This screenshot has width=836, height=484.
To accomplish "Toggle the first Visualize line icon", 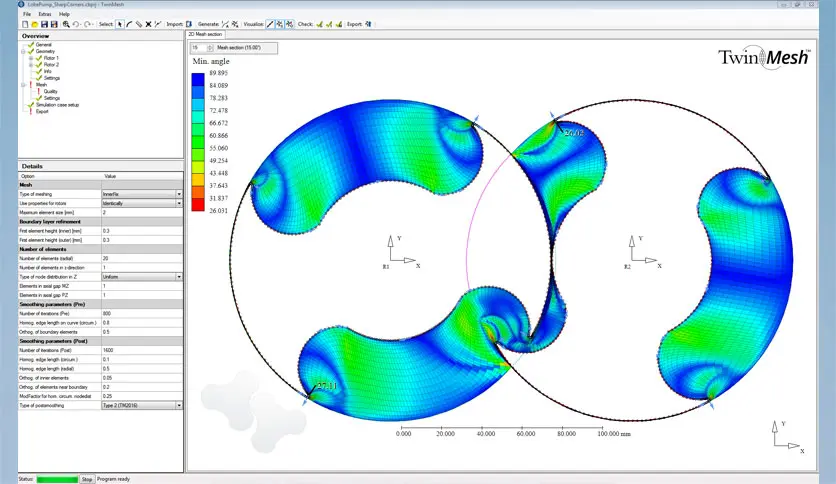I will [270, 24].
